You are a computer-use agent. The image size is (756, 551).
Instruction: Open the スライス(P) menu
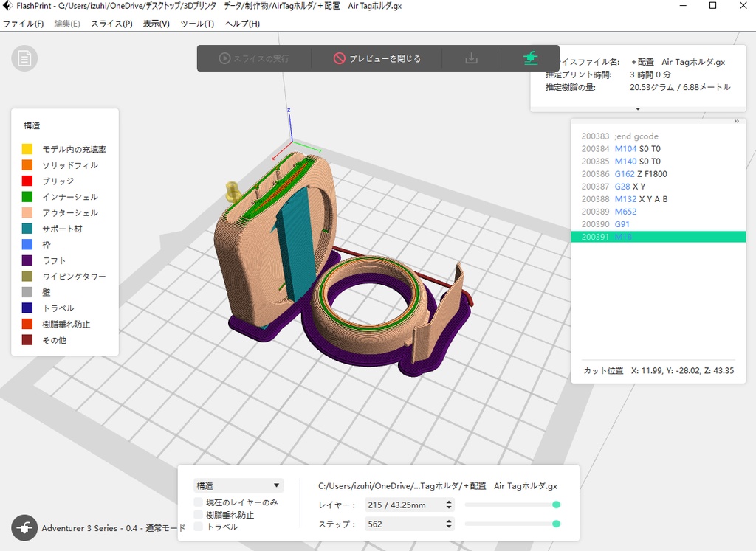[x=112, y=24]
